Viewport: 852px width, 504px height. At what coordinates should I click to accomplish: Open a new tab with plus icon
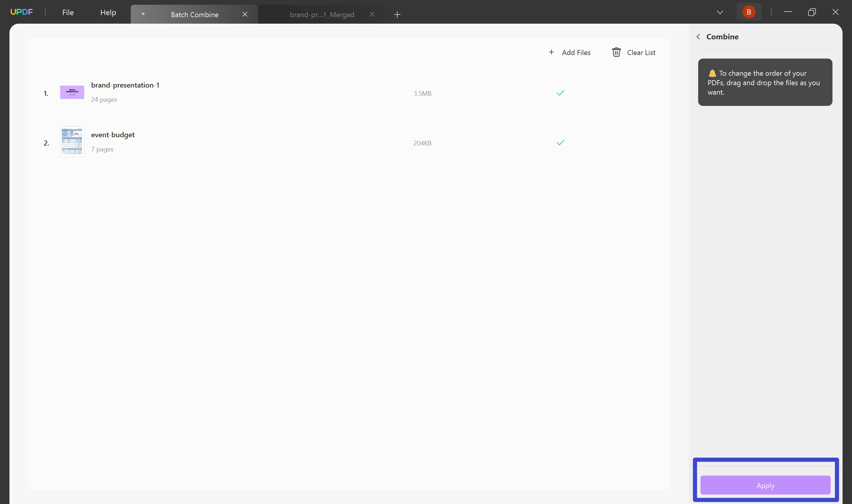397,14
